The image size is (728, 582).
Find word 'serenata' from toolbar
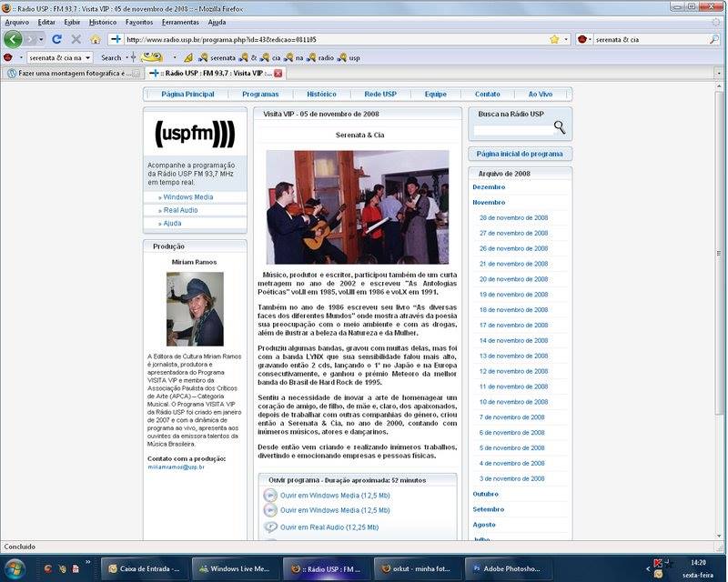pos(217,58)
